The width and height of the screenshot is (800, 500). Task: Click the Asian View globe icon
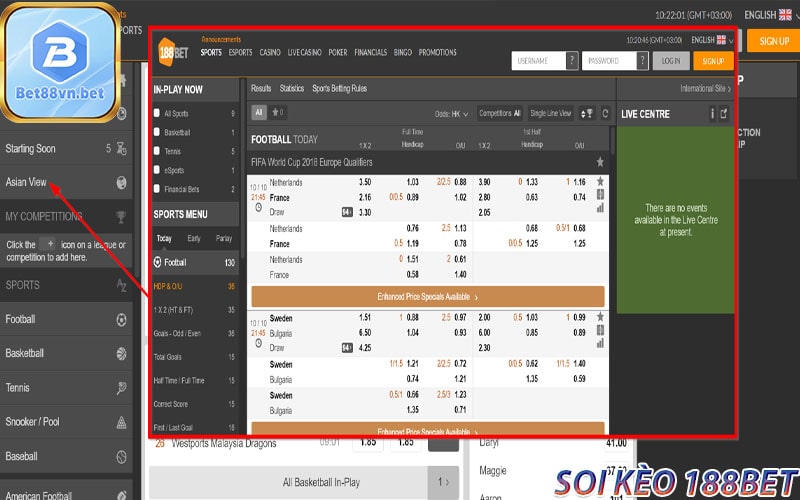[x=121, y=183]
